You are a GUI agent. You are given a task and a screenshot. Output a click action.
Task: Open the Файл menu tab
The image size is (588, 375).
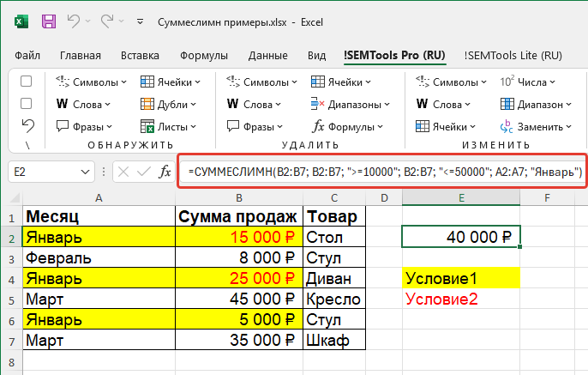(x=27, y=56)
